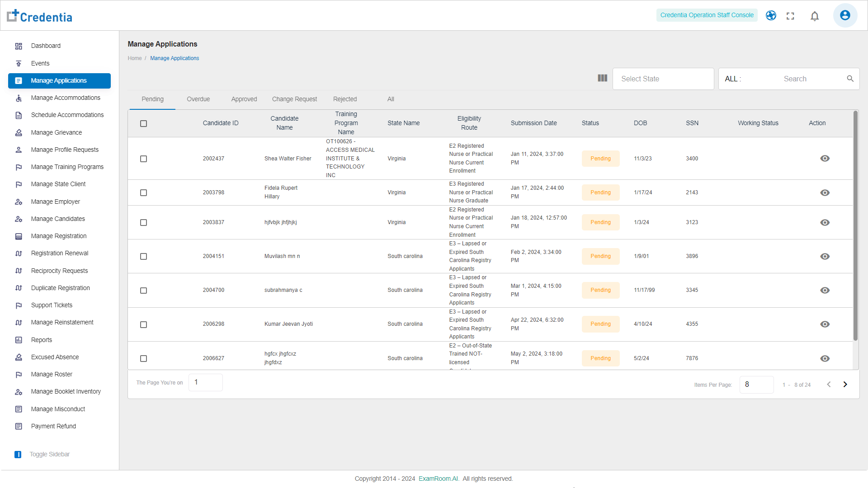868x488 pixels.
Task: Toggle Sidebar icon at bottom left
Action: 18,455
